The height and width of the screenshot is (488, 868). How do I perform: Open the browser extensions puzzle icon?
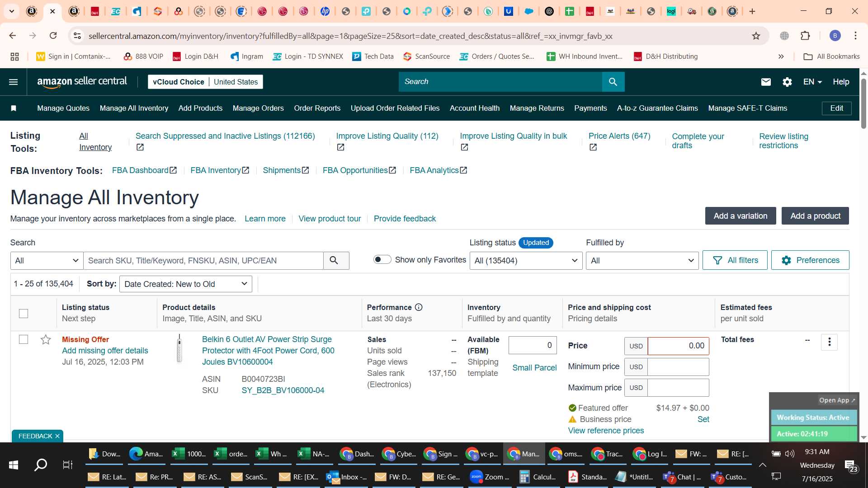pyautogui.click(x=805, y=36)
